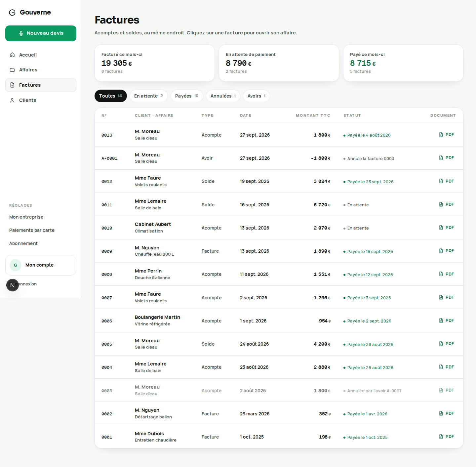Select the Avoirs filter tab
The width and height of the screenshot is (476, 467).
click(x=257, y=96)
